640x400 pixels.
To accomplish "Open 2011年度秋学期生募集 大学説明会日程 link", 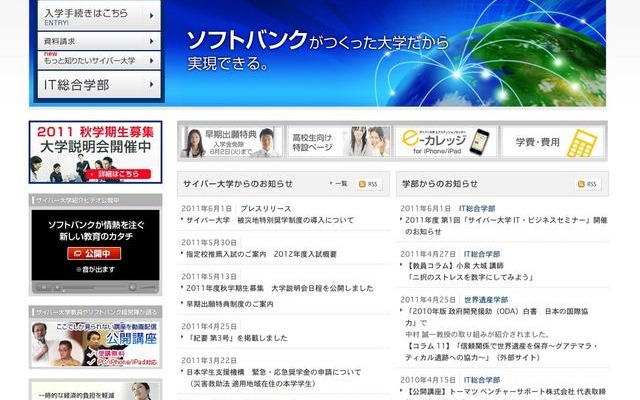I will pyautogui.click(x=280, y=288).
